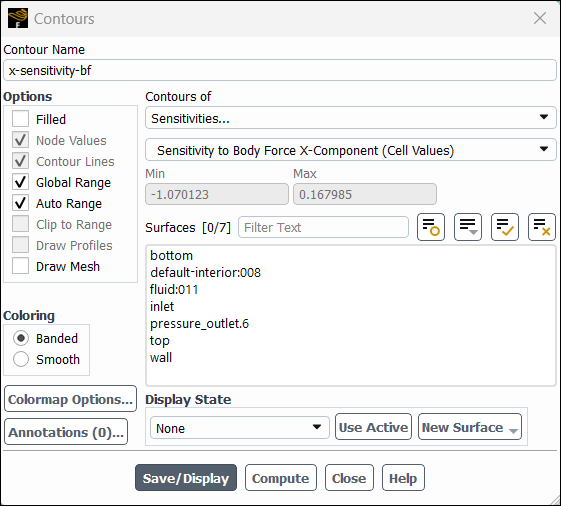The width and height of the screenshot is (561, 506).
Task: Enable the Filled option checkbox
Action: coord(20,119)
